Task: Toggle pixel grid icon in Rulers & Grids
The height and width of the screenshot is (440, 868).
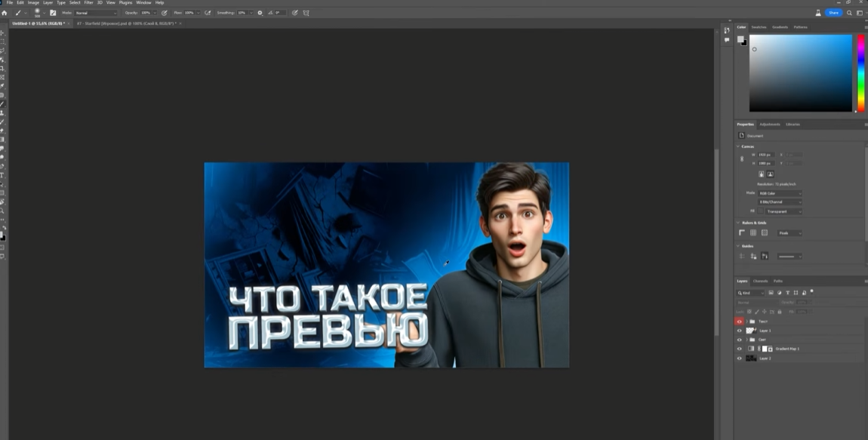Action: 765,233
